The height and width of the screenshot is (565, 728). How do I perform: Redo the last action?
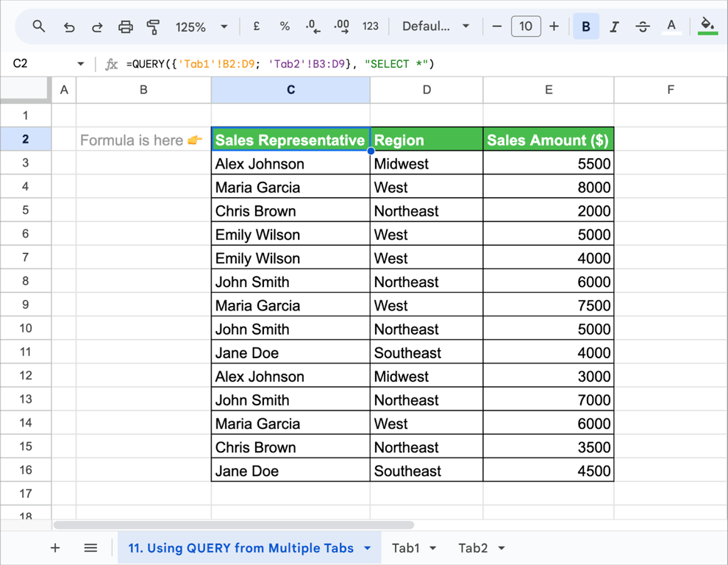point(97,27)
